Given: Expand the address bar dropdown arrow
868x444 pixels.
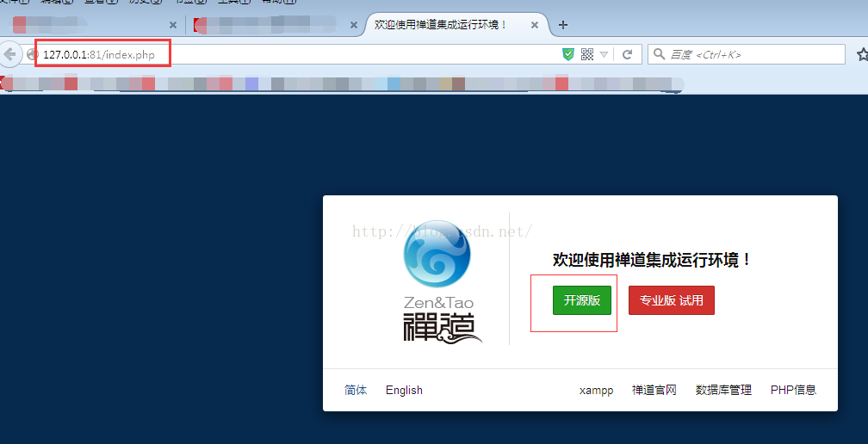Looking at the screenshot, I should point(604,55).
